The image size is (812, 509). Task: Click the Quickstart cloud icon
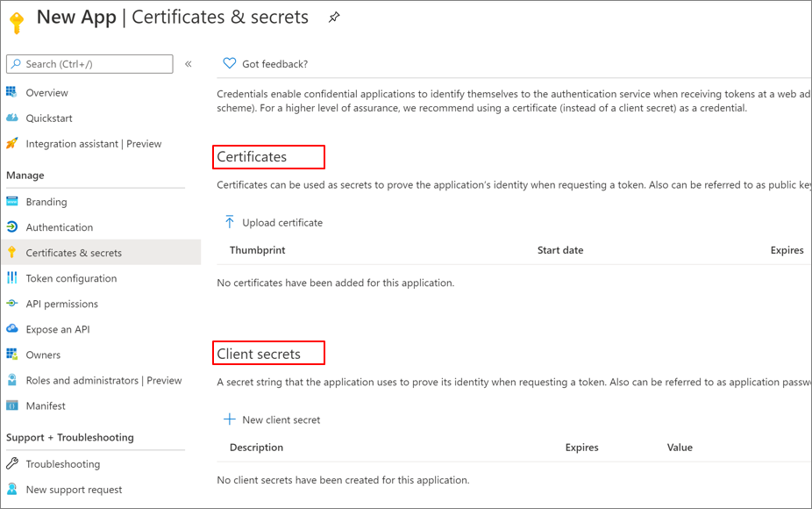coord(11,118)
